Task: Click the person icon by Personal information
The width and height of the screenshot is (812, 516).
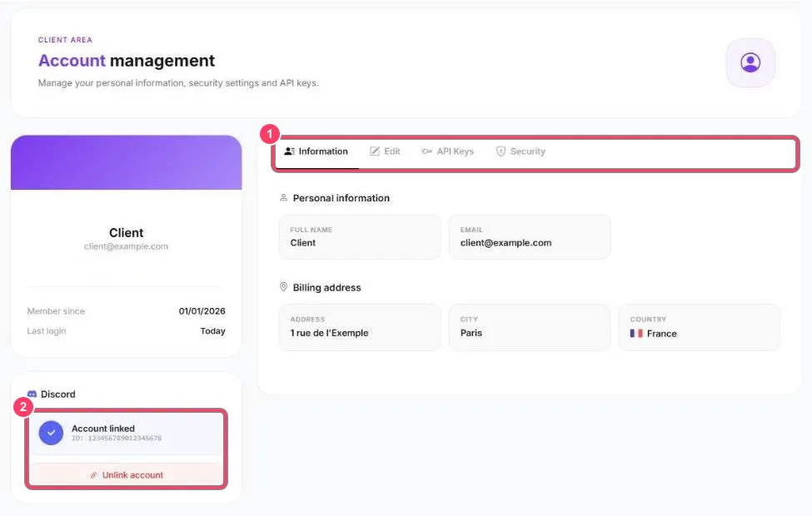Action: point(283,198)
